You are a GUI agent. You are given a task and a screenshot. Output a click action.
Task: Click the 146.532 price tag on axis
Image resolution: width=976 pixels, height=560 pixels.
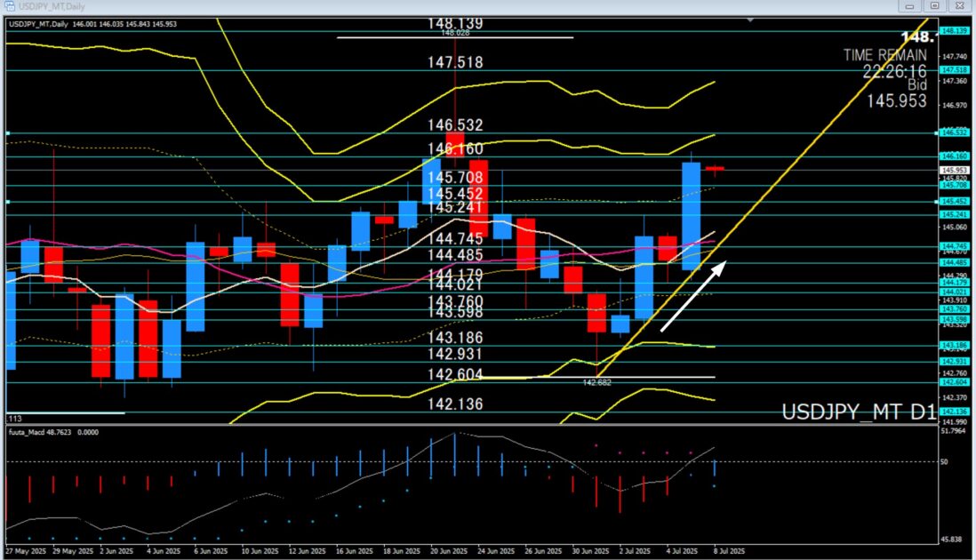(956, 132)
